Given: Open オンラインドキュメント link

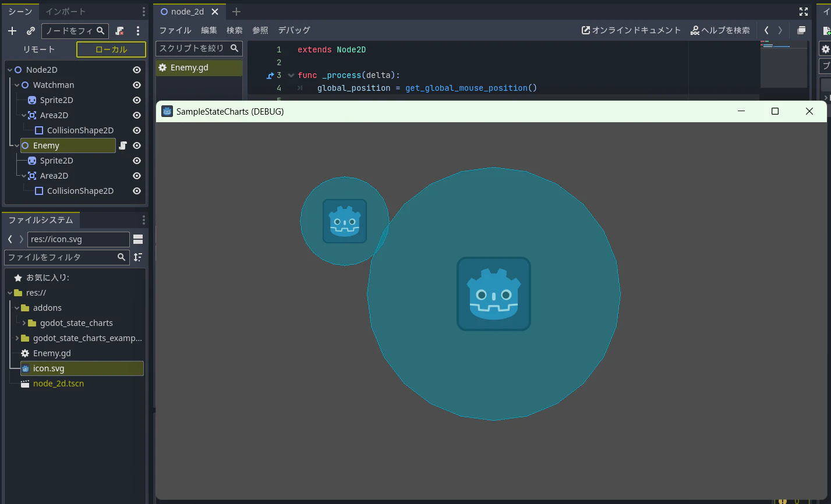Looking at the screenshot, I should click(x=631, y=30).
